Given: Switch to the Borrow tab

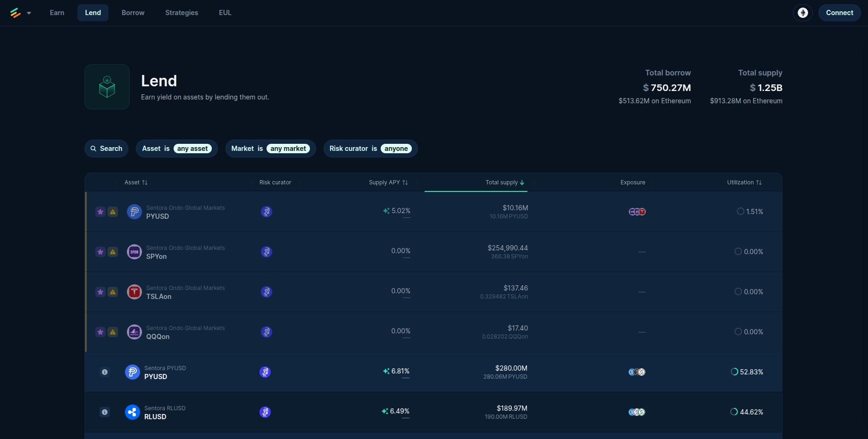Looking at the screenshot, I should [x=133, y=13].
